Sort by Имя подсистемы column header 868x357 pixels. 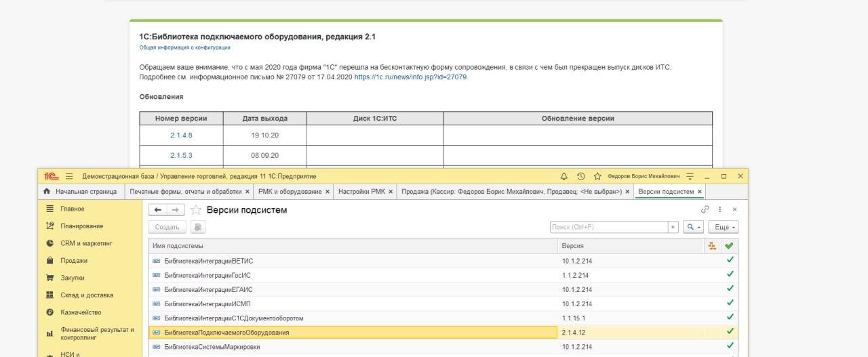(x=353, y=246)
